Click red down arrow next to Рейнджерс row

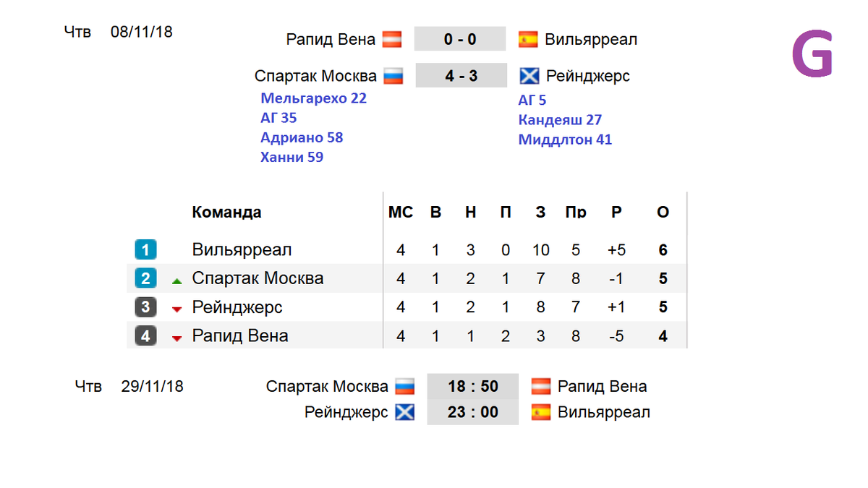coord(176,309)
